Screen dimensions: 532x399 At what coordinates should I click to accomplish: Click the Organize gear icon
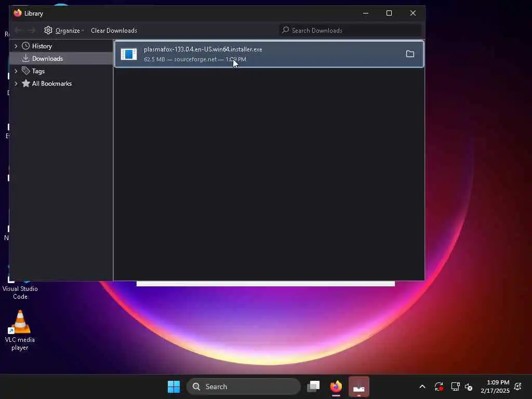[48, 30]
